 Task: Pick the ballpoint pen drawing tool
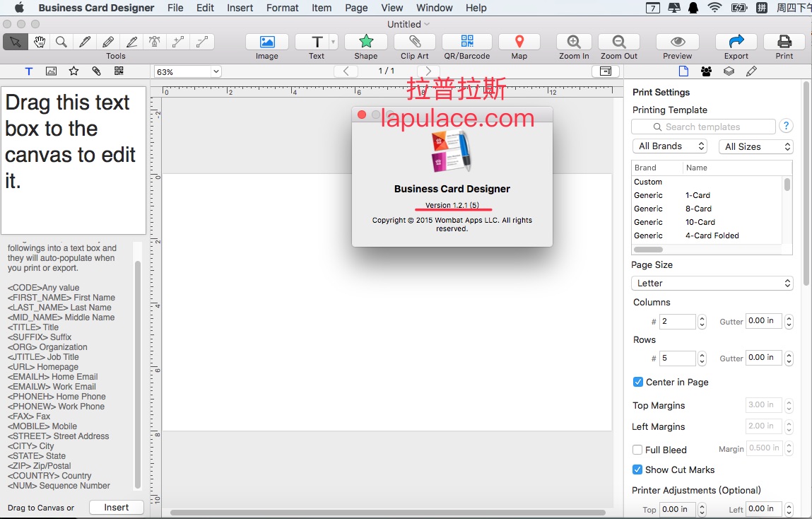tap(85, 42)
